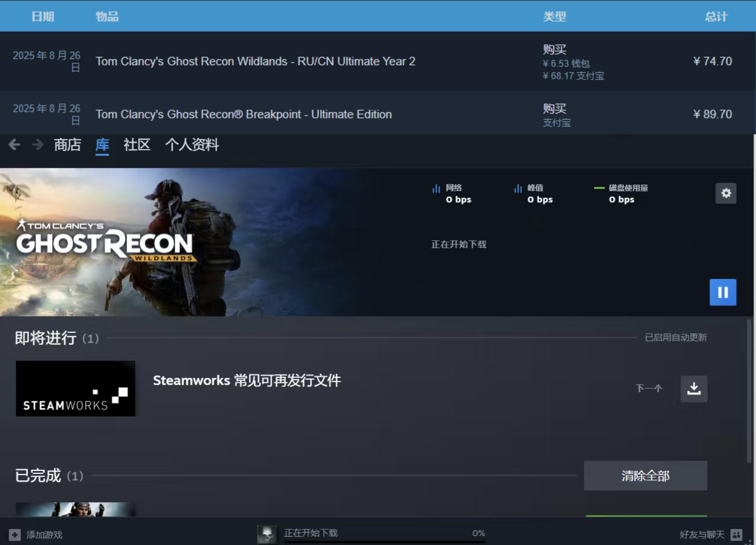
Task: Click the bottom download progress bar
Action: [384, 542]
